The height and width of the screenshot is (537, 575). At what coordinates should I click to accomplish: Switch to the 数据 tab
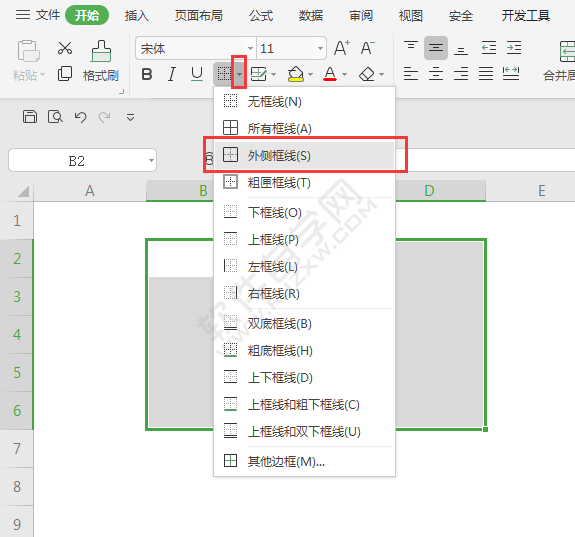click(311, 15)
